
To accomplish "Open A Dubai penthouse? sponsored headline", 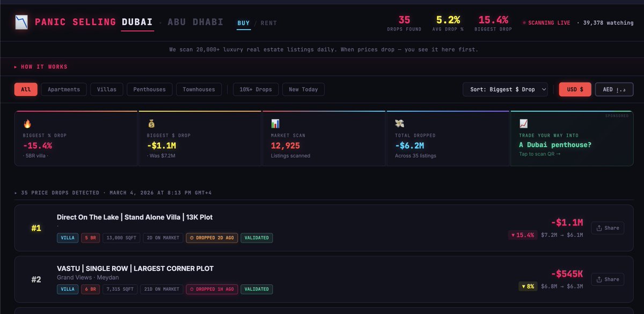I will 554,145.
